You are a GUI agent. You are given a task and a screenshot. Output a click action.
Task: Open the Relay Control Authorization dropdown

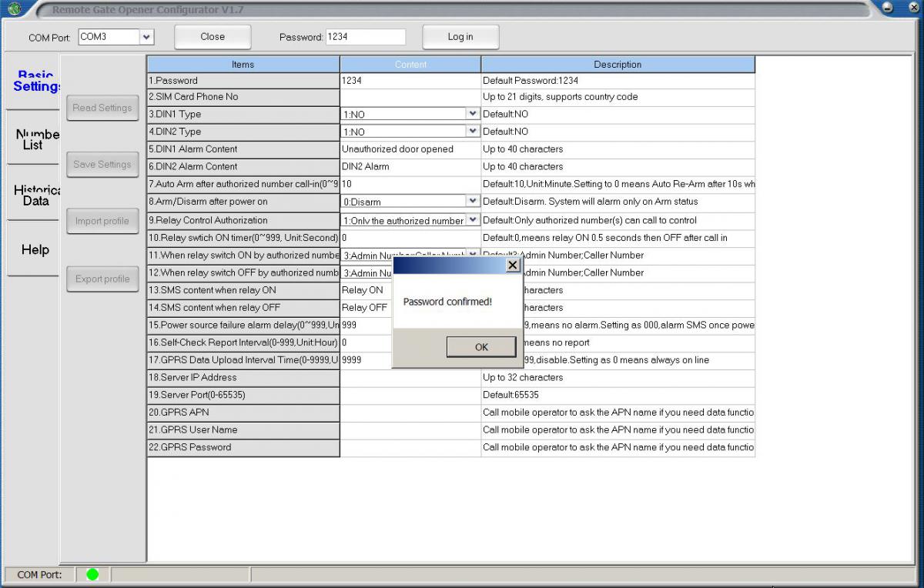473,220
